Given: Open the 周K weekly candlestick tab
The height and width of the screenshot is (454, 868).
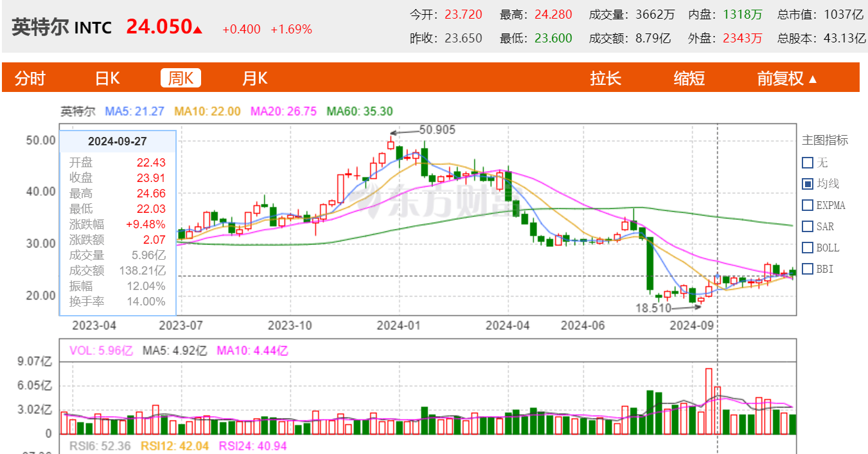Looking at the screenshot, I should [x=181, y=78].
